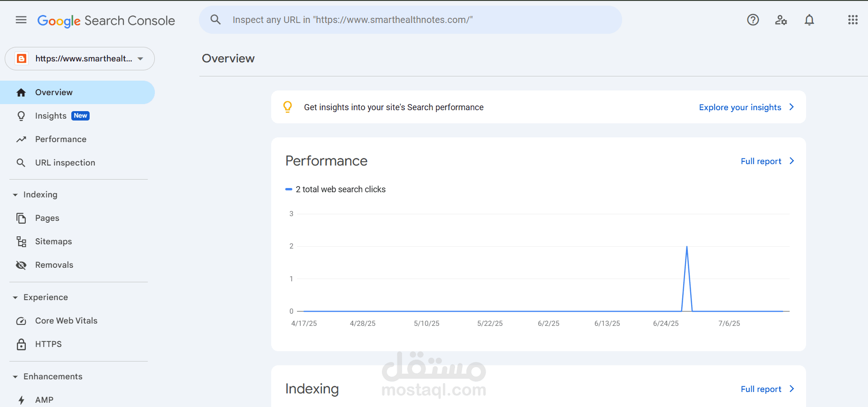Click the New badge next to Insights

tap(80, 116)
